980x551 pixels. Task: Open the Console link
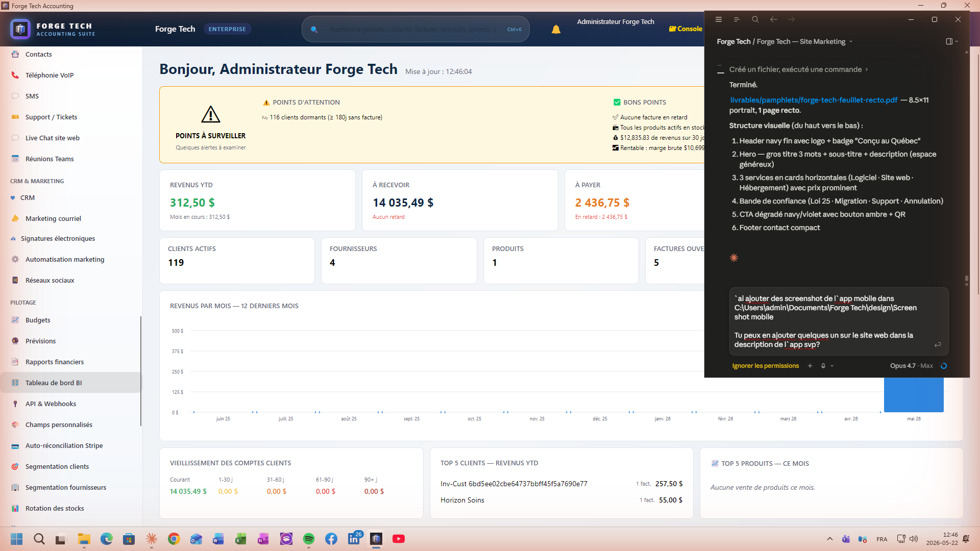685,29
